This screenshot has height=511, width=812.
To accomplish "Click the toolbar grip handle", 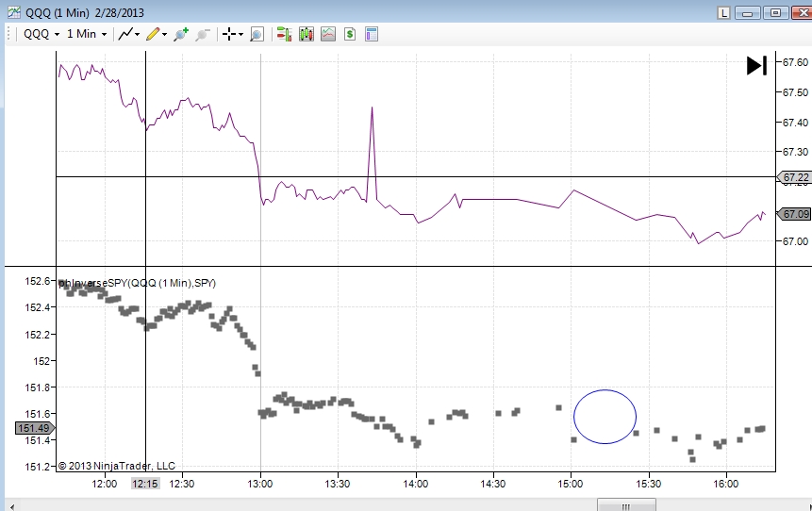I will [x=8, y=34].
